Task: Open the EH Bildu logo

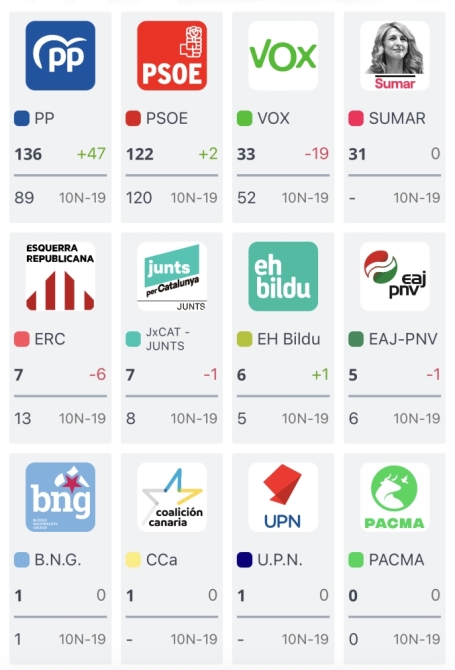Action: 283,276
